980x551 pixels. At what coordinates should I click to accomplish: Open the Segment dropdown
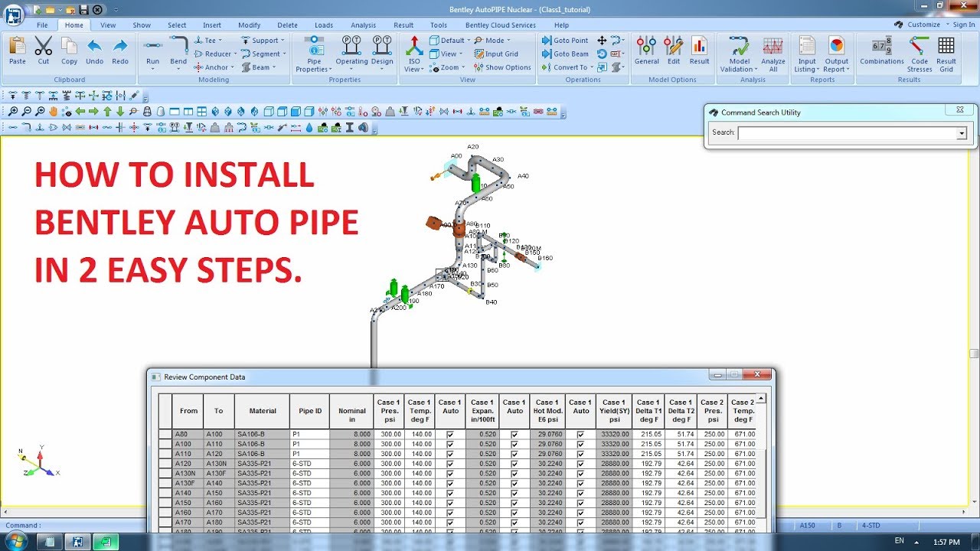click(263, 54)
